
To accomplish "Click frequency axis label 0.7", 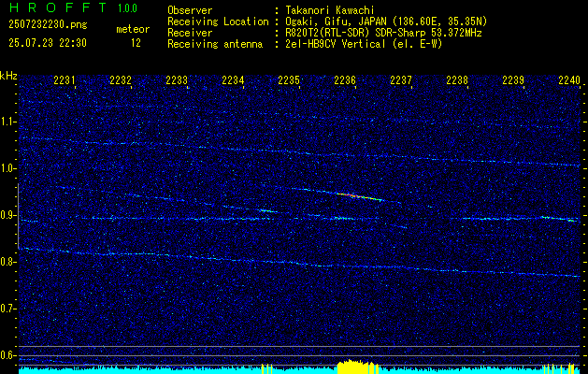I will (x=7, y=309).
